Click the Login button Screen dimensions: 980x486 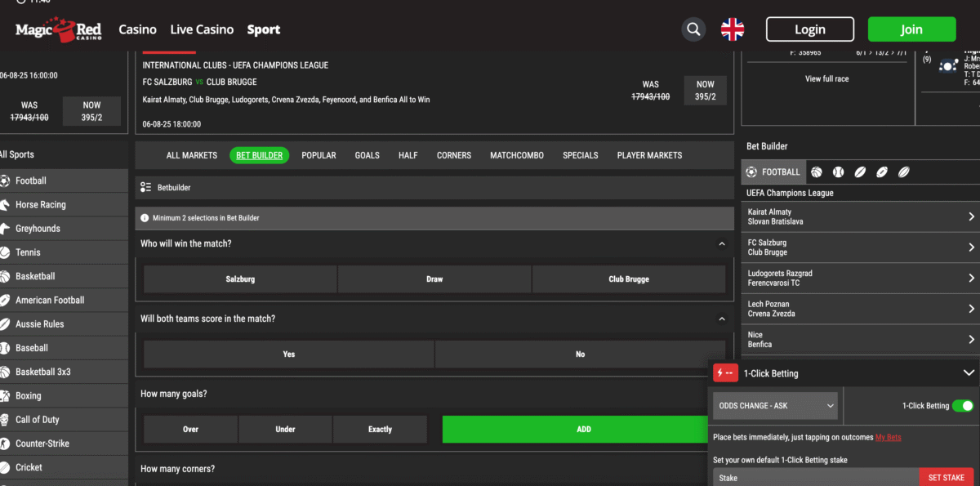click(x=810, y=29)
